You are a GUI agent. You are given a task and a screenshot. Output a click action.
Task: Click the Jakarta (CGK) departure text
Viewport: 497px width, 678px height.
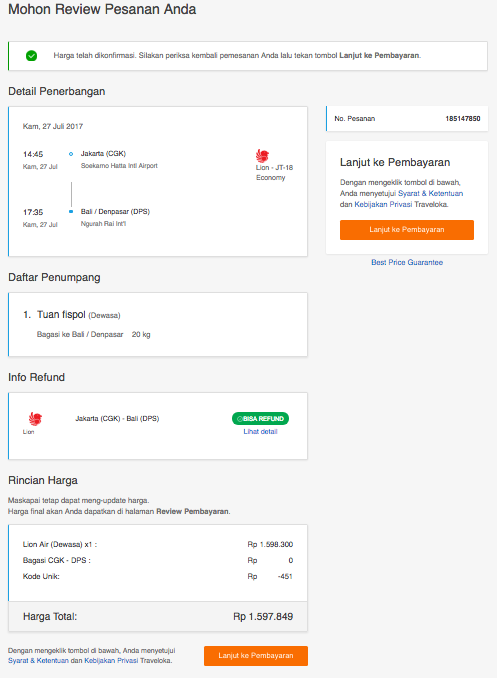point(103,154)
